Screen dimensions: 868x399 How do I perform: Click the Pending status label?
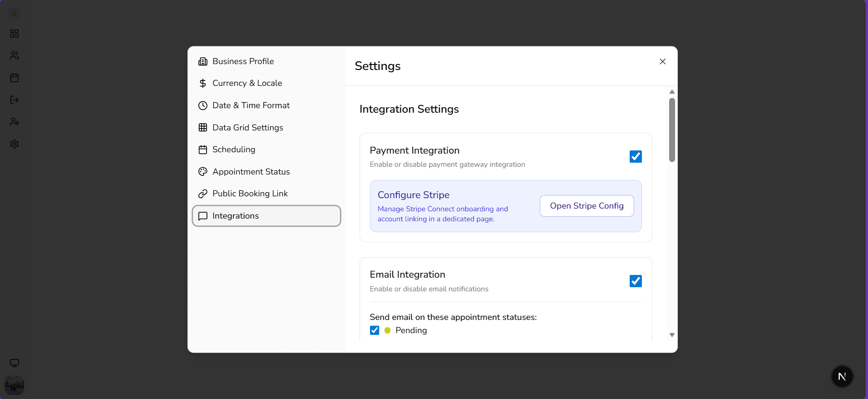coord(411,330)
